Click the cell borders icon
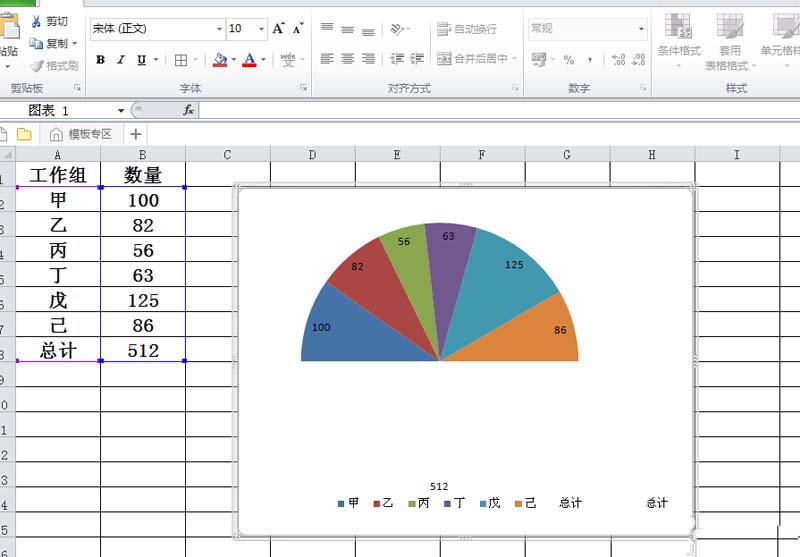This screenshot has width=800, height=557. (181, 60)
